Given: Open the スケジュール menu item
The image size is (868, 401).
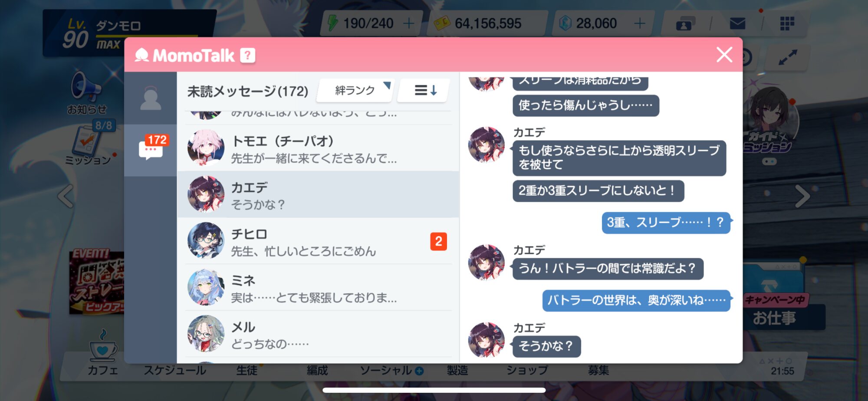Looking at the screenshot, I should coord(175,370).
